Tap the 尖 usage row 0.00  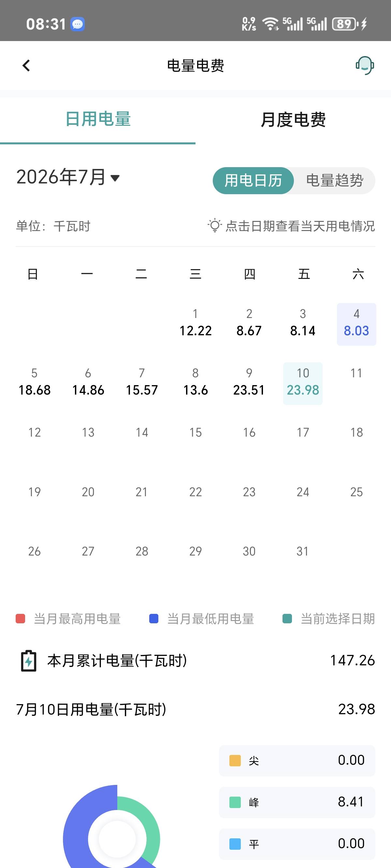click(x=297, y=761)
